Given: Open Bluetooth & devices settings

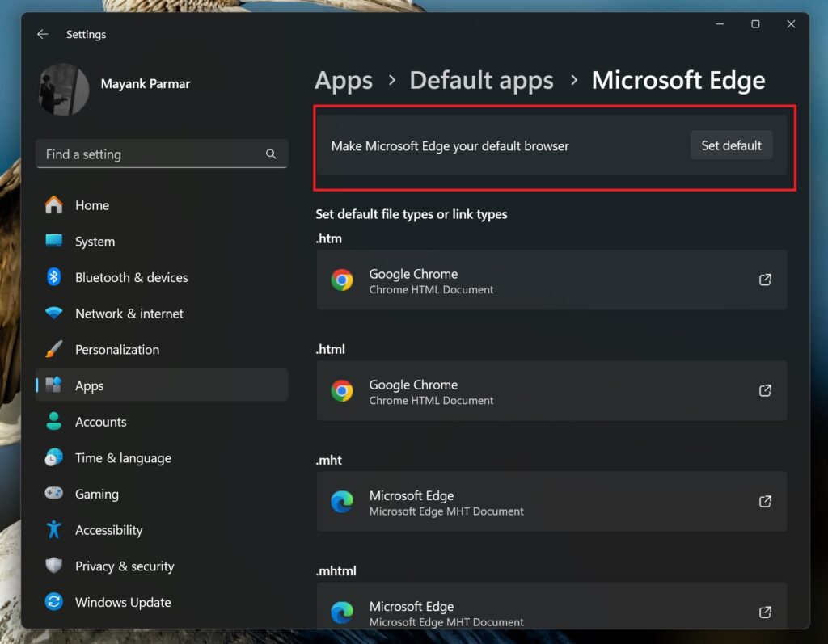Looking at the screenshot, I should point(131,277).
